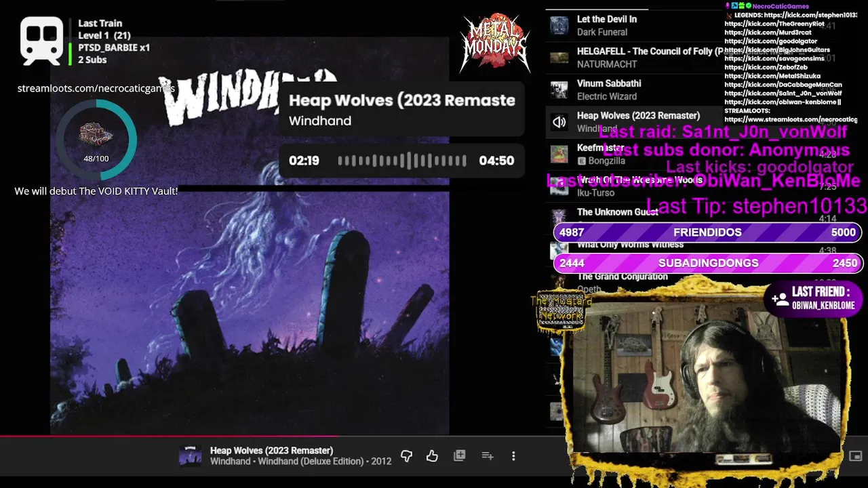Open Bongzilla artist name

tap(606, 161)
